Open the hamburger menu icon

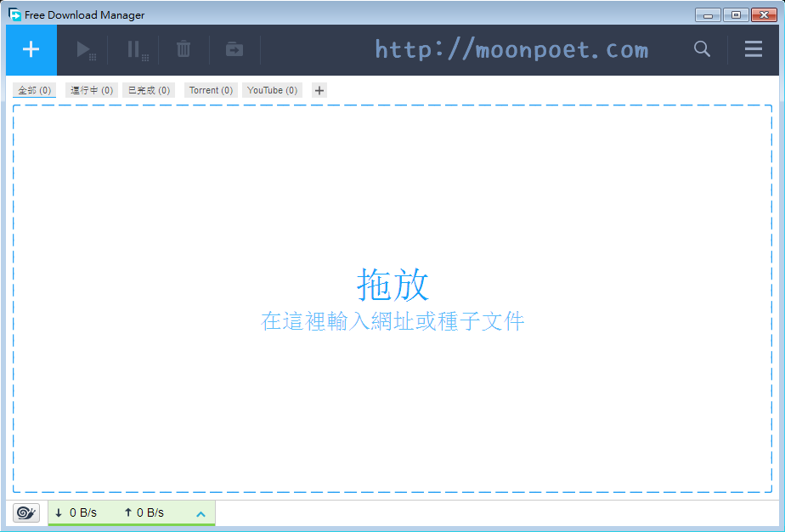(753, 49)
